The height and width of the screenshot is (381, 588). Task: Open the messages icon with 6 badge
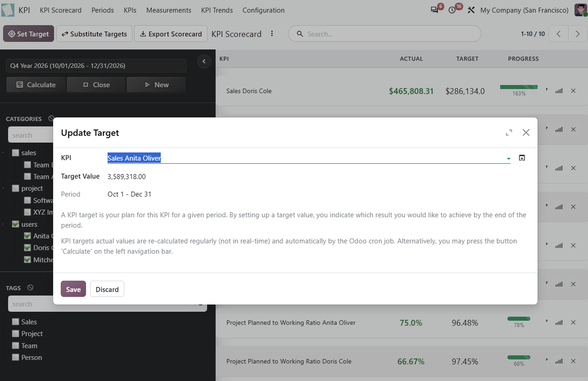point(434,10)
